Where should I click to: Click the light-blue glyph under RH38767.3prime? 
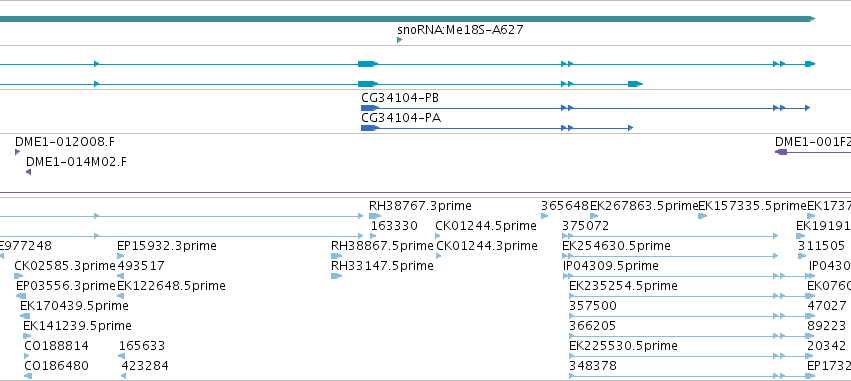(375, 216)
